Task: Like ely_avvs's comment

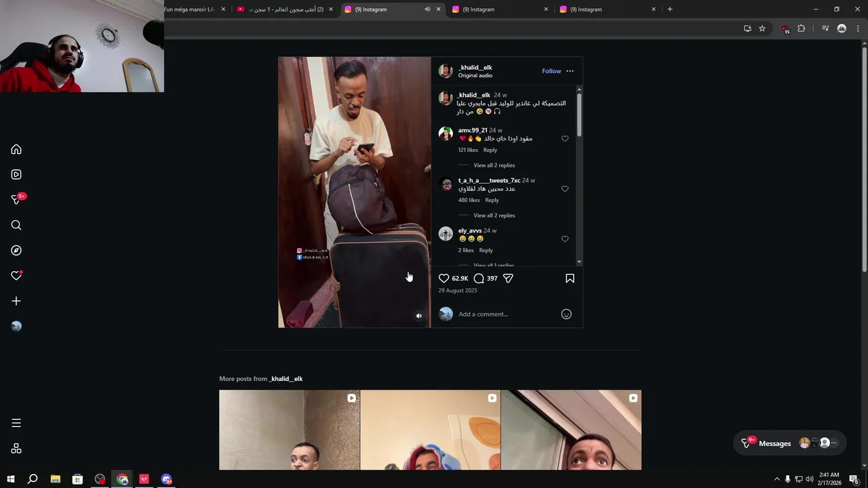Action: (565, 239)
